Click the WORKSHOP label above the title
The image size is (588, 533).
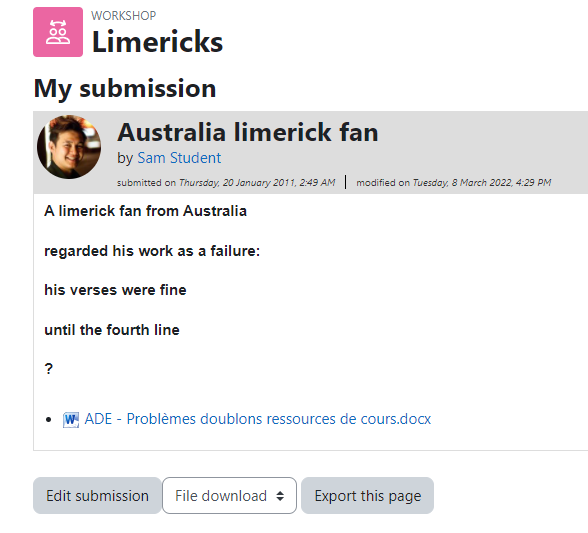click(123, 16)
